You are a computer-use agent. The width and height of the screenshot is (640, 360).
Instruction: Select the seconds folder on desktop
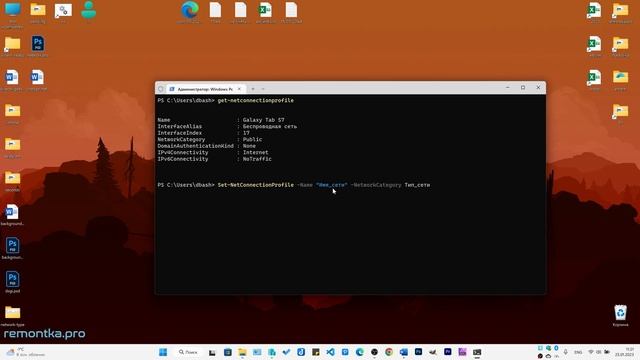(x=12, y=181)
